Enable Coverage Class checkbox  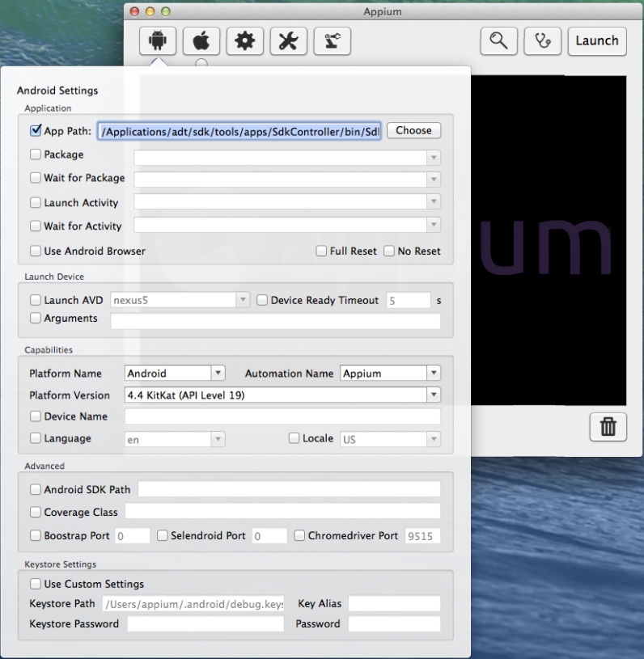point(36,512)
